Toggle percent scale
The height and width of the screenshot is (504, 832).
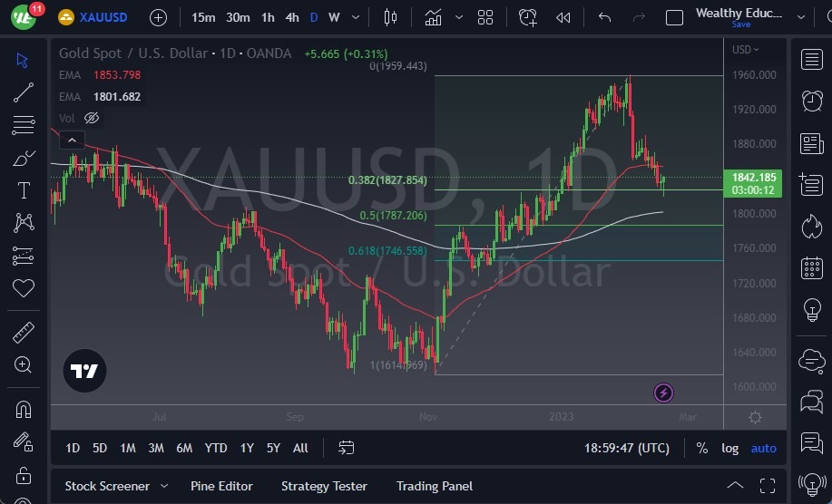(x=701, y=449)
